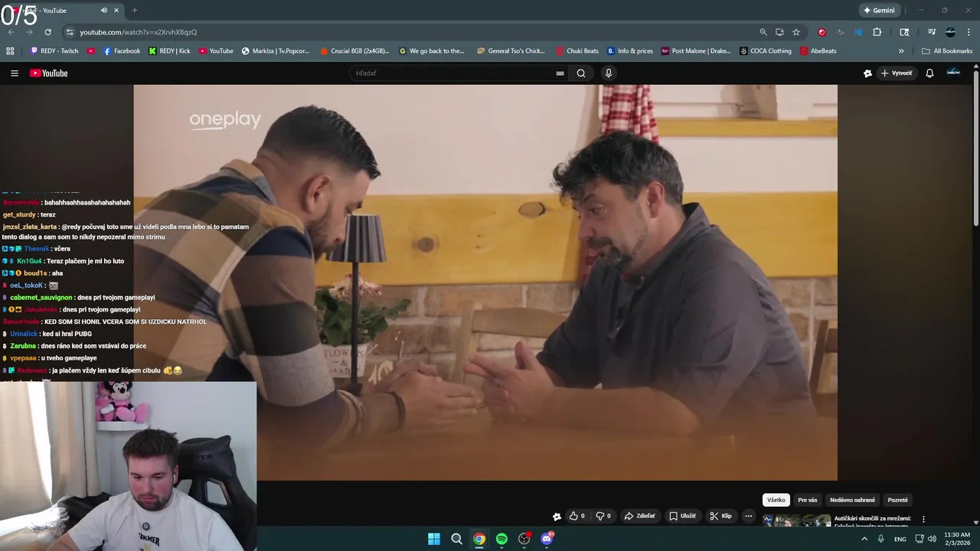Open the COCA Clothing bookmark
The height and width of the screenshot is (551, 980).
[766, 51]
